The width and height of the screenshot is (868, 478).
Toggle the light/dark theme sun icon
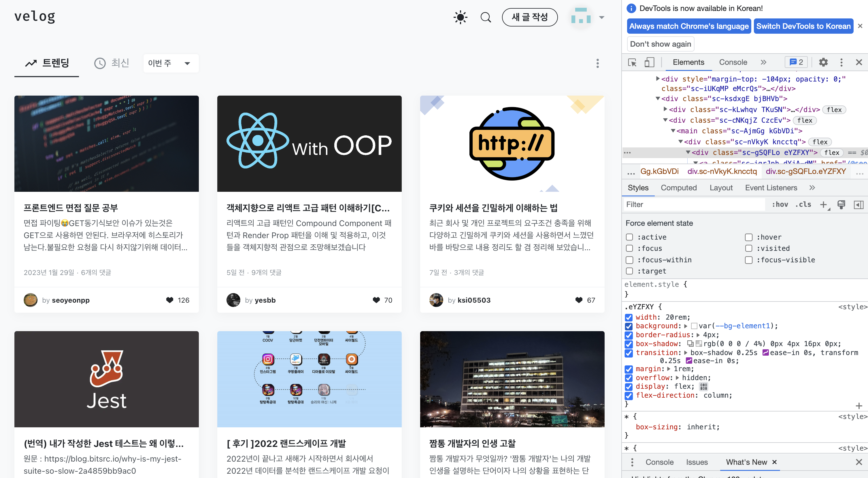point(460,17)
